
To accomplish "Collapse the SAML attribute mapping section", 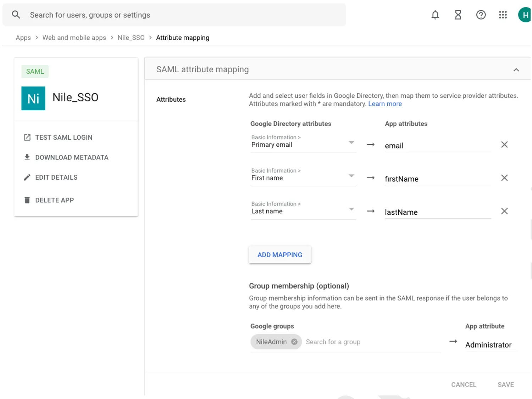I will (516, 70).
